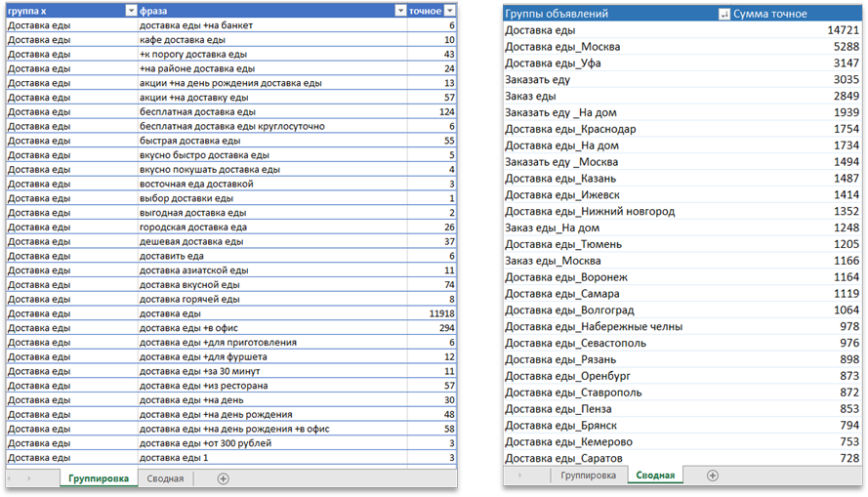Add new sheet via plus icon in left workbook
The width and height of the screenshot is (868, 497).
[x=224, y=478]
